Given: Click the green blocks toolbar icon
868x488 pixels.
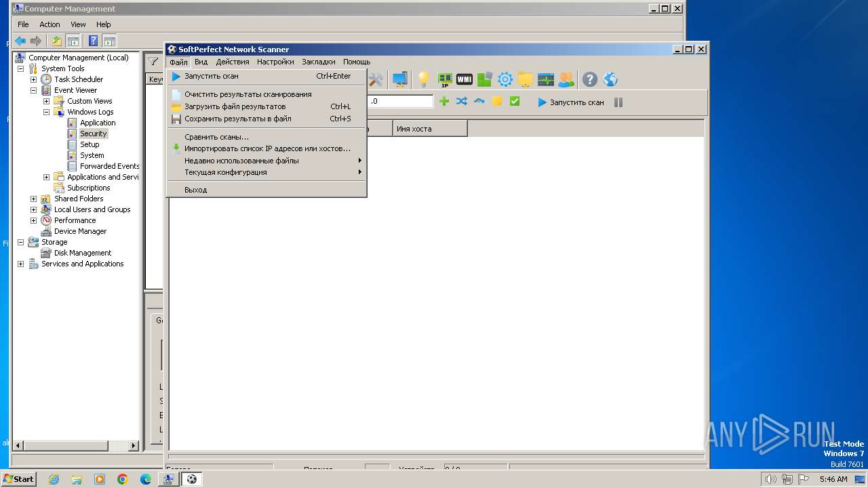Looking at the screenshot, I should (x=484, y=80).
